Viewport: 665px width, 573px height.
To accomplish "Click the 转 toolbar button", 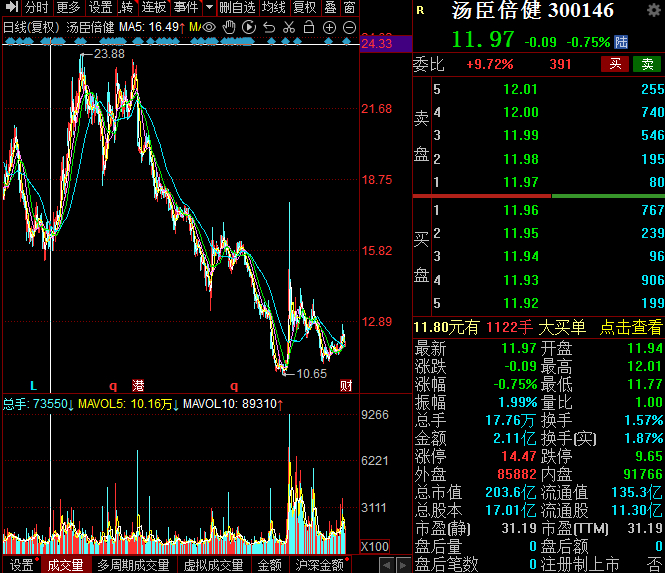I will [x=127, y=7].
